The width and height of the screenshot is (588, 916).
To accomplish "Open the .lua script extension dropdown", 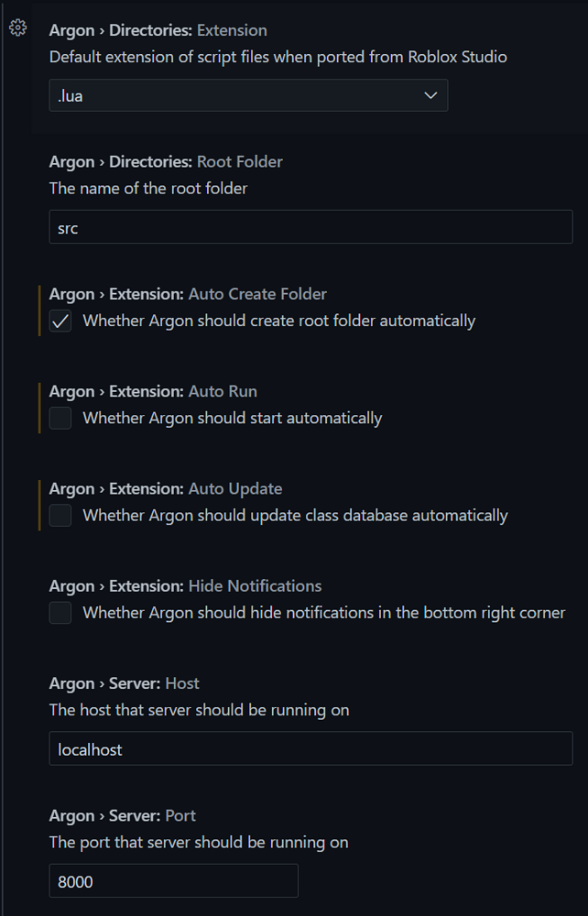I will [x=248, y=95].
